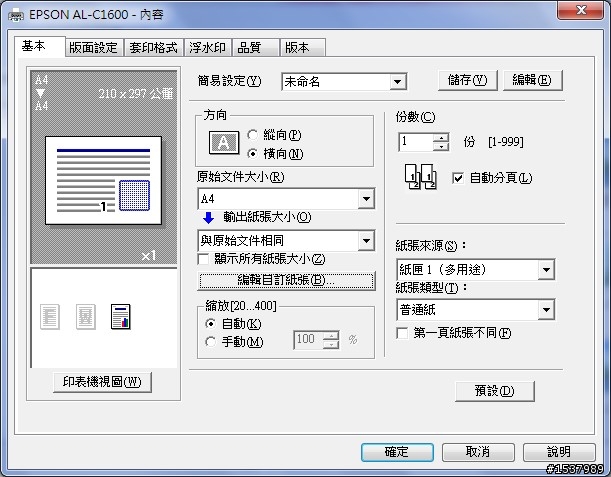Open the 紙張類型 普通紙 dropdown
This screenshot has height=477, width=611.
(546, 310)
